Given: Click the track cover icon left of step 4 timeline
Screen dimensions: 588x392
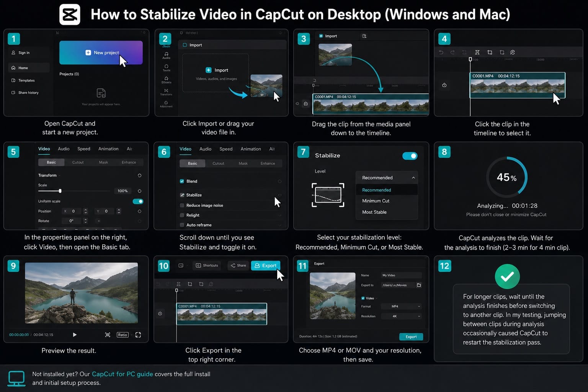Looking at the screenshot, I should tap(444, 85).
